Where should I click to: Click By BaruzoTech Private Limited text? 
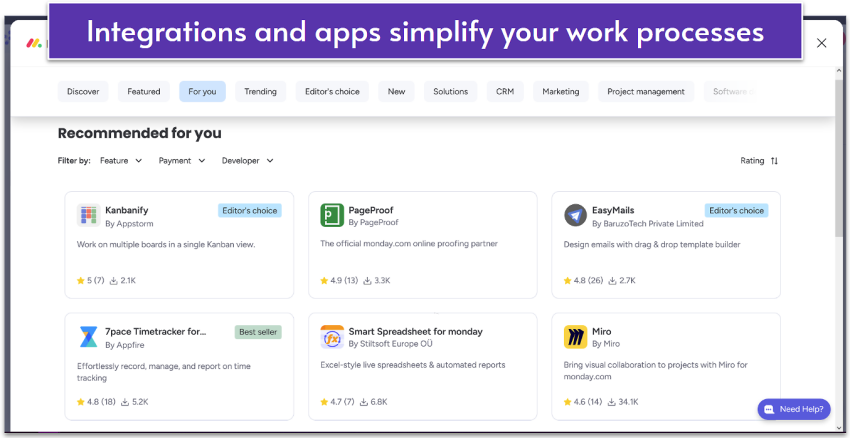click(648, 223)
